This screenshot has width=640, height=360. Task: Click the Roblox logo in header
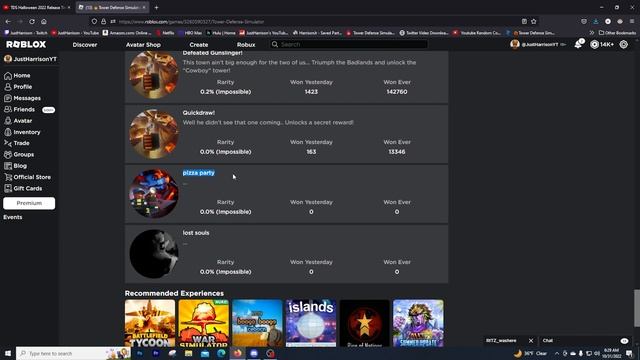pos(26,44)
